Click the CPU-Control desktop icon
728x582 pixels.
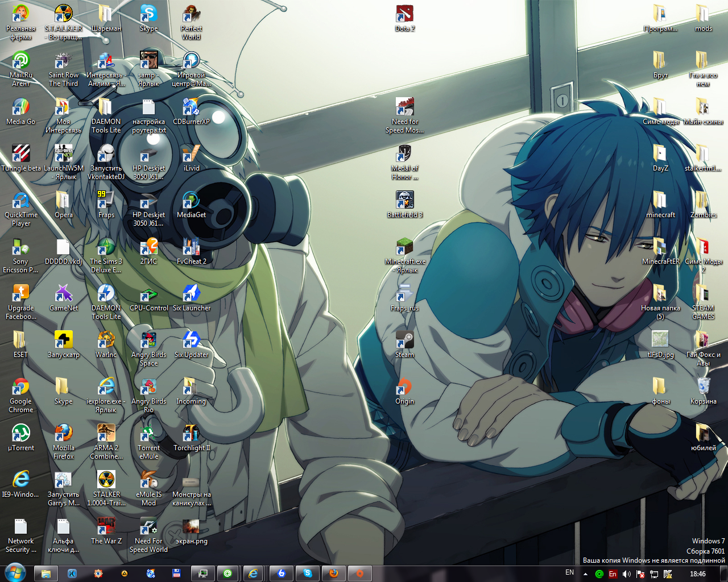pos(148,297)
